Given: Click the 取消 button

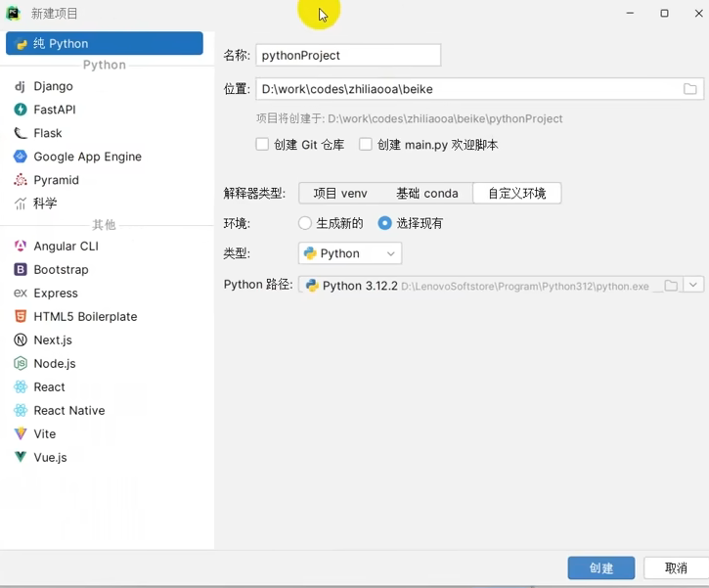Looking at the screenshot, I should 676,567.
